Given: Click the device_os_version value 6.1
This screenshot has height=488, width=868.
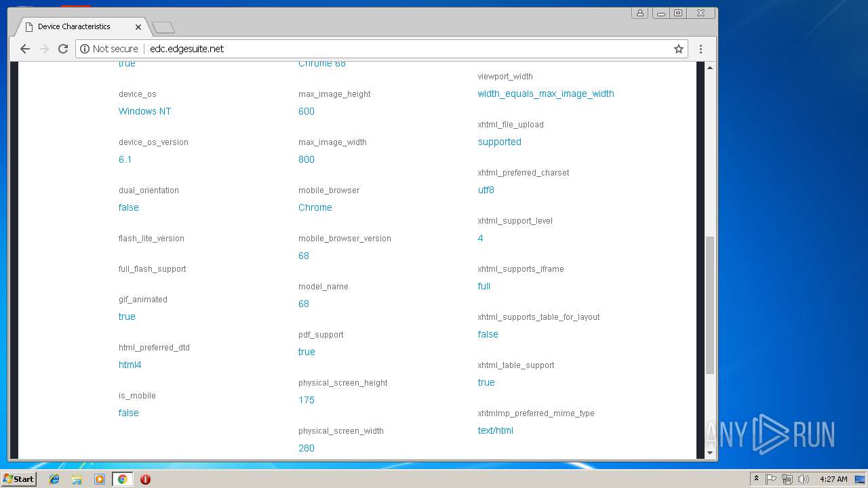Looking at the screenshot, I should point(125,159).
